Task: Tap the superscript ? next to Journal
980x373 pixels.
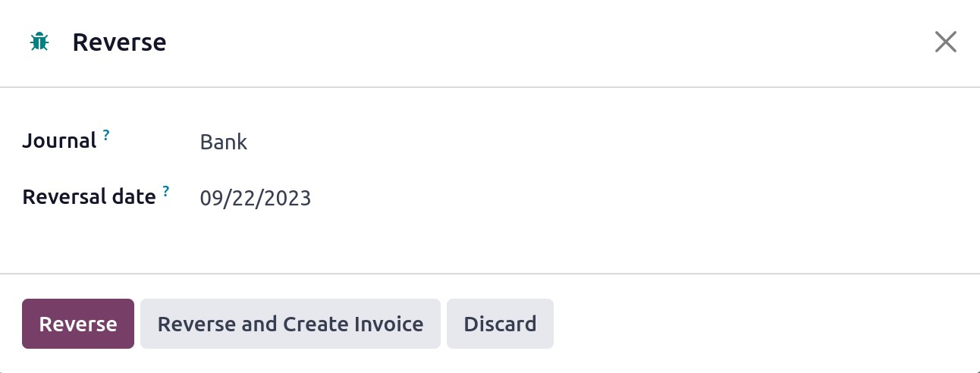Action: click(x=106, y=135)
